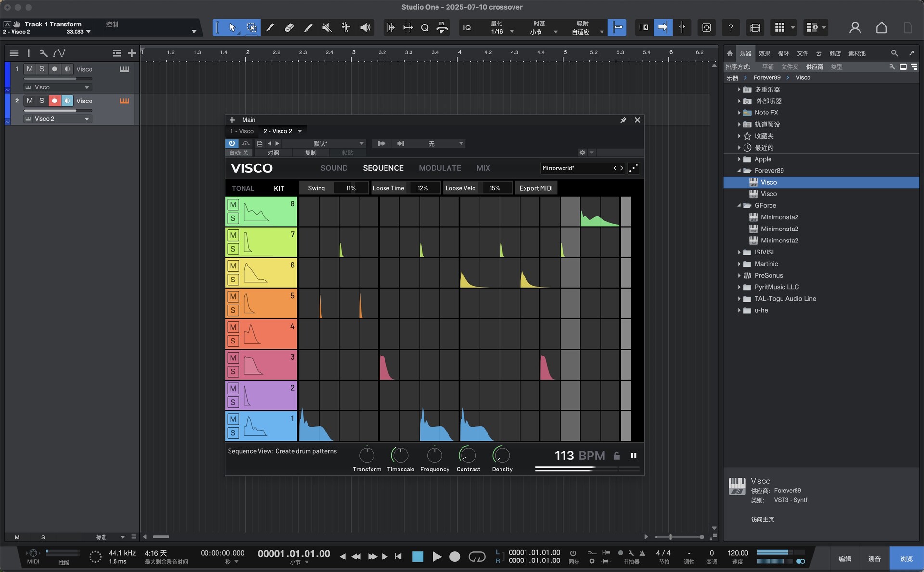Viewport: 924px width, 572px height.
Task: Switch to Visco MIX tab
Action: point(483,168)
